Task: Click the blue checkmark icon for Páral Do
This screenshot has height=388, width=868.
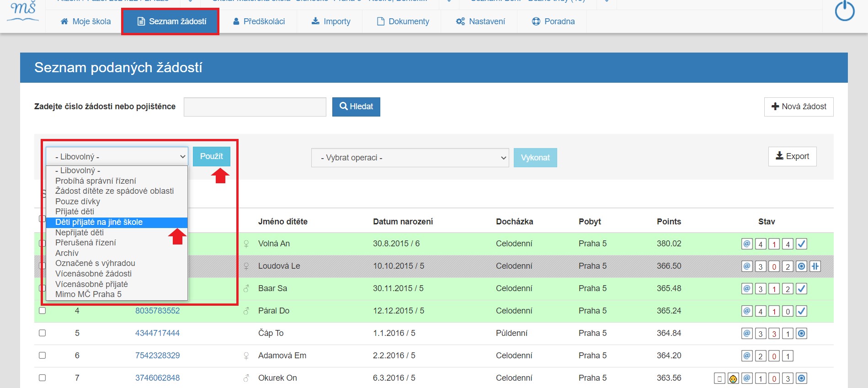Action: click(801, 311)
